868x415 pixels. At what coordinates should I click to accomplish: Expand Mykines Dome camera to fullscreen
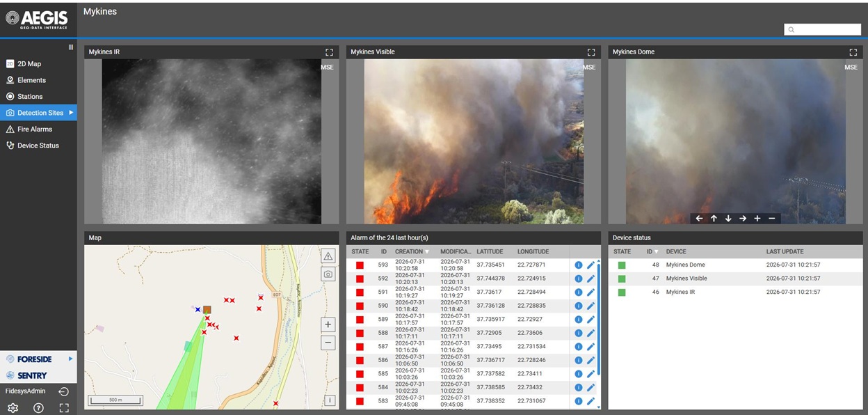coord(853,52)
